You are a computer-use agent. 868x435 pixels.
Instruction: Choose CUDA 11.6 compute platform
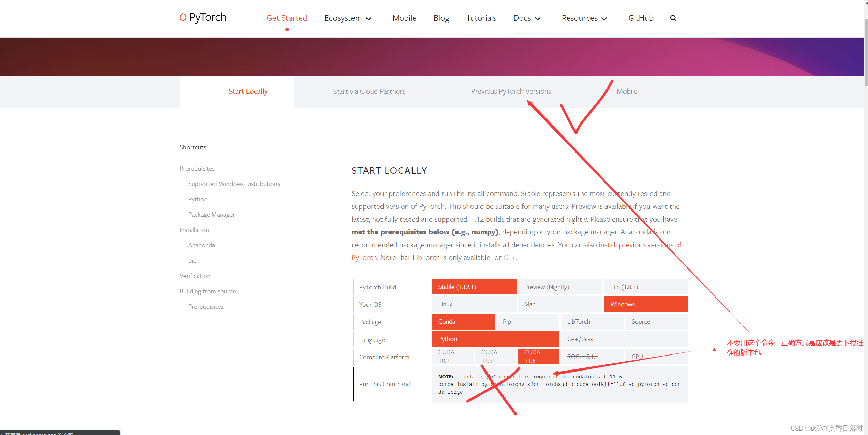click(538, 357)
